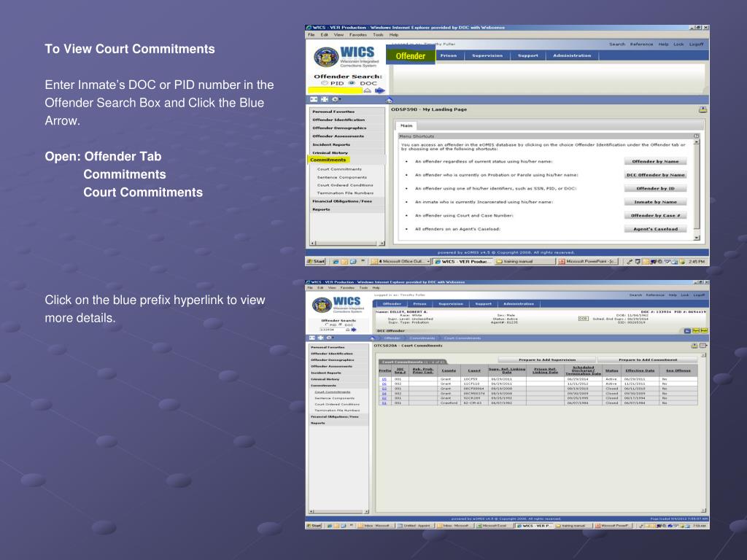Click the Inmate by Name button
Screen dimensions: 747x560
pos(656,202)
